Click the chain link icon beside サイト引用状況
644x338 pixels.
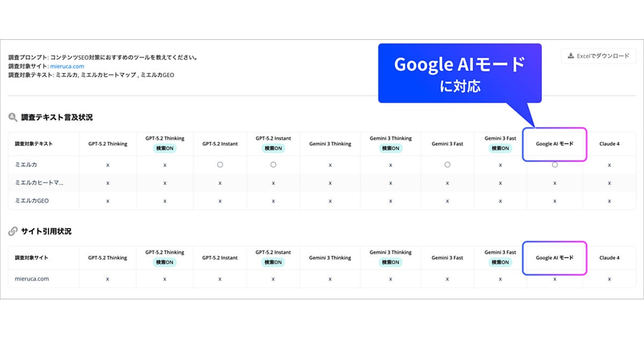(x=13, y=231)
